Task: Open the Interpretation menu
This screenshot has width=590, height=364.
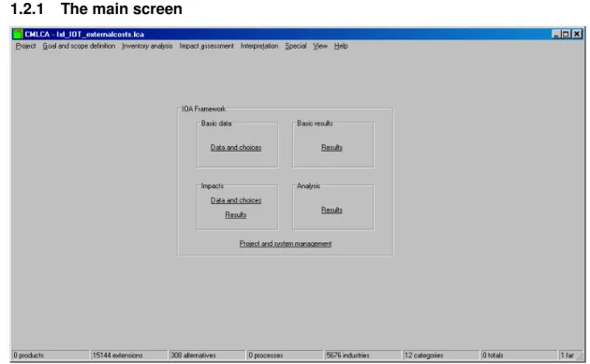Action: coord(259,46)
